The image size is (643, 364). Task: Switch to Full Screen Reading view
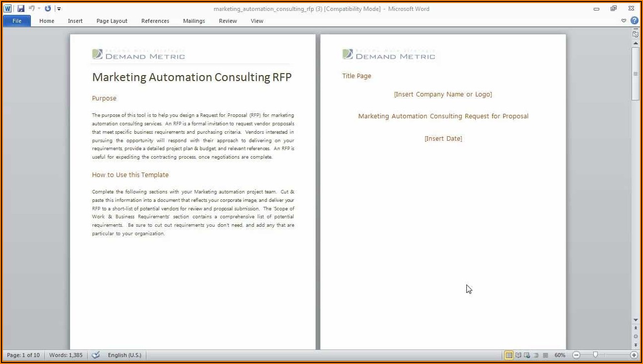(518, 355)
